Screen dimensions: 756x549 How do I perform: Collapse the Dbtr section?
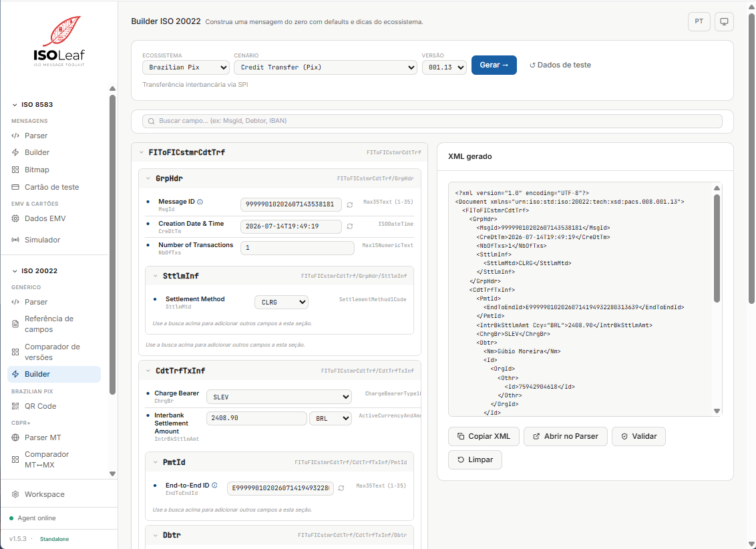point(155,535)
